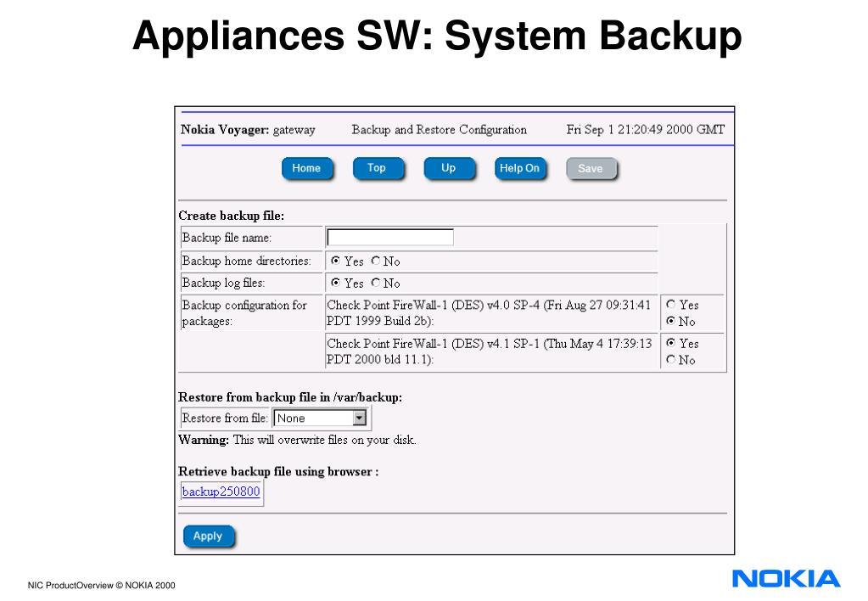Click the Apply button
Screen dimensions: 868x601
click(x=208, y=536)
